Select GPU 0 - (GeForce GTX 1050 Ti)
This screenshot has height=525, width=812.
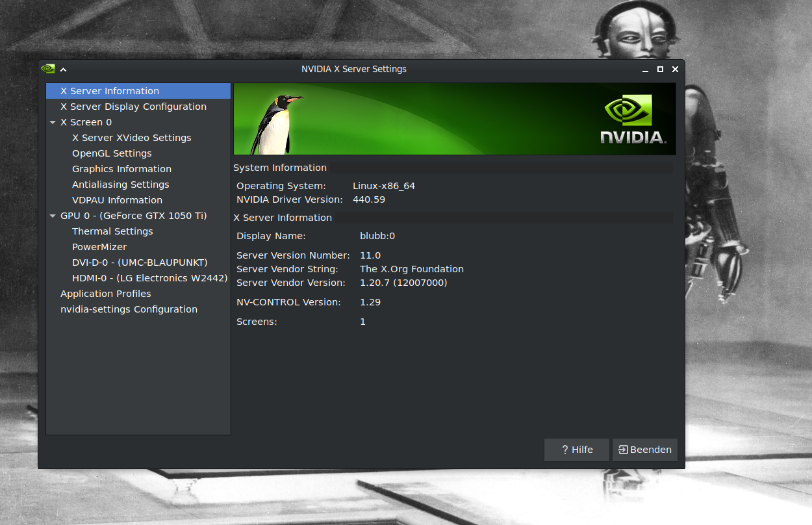134,216
